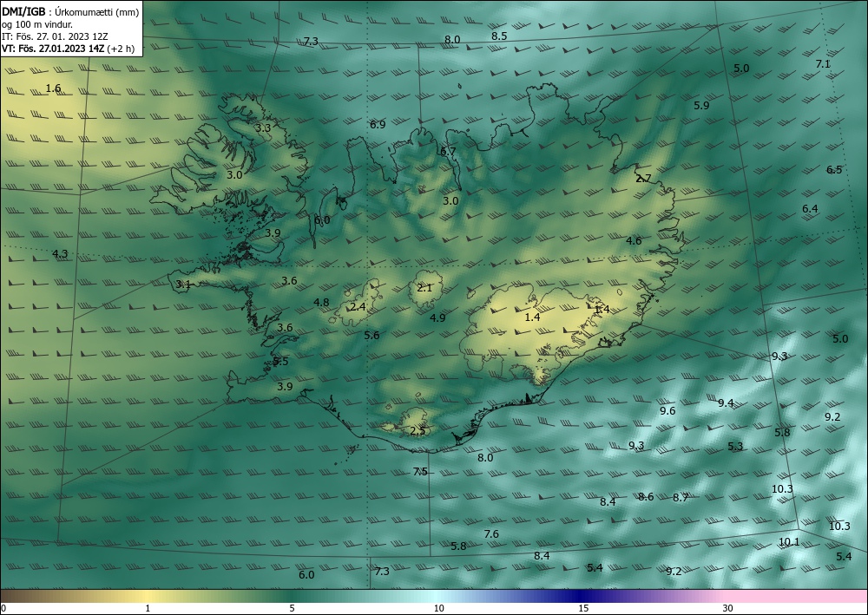
Task: Click the map value "6.9"
Action: click(x=378, y=125)
